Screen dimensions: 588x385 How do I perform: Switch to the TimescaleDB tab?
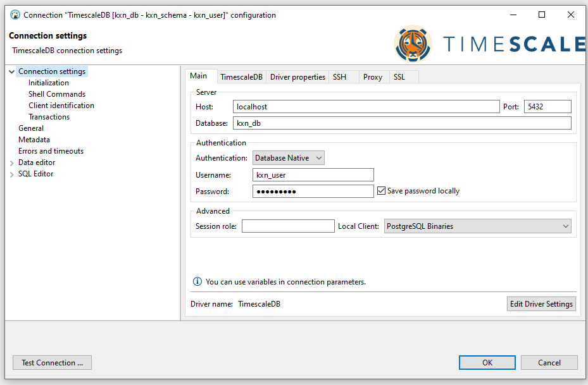click(242, 76)
